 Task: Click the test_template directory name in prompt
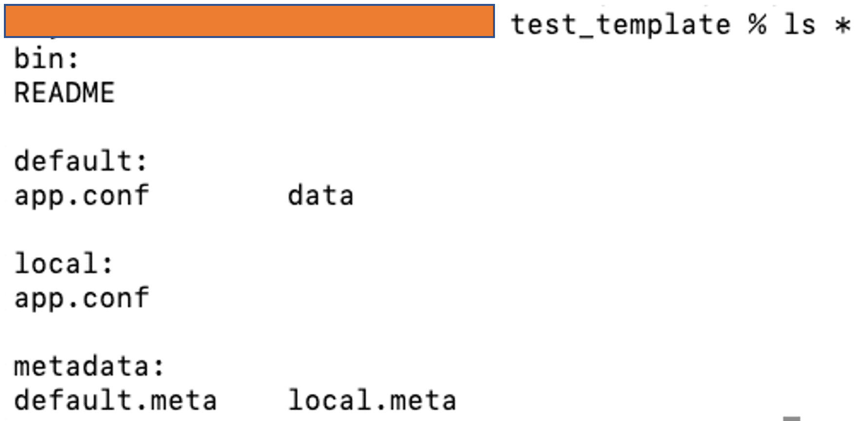pos(621,25)
